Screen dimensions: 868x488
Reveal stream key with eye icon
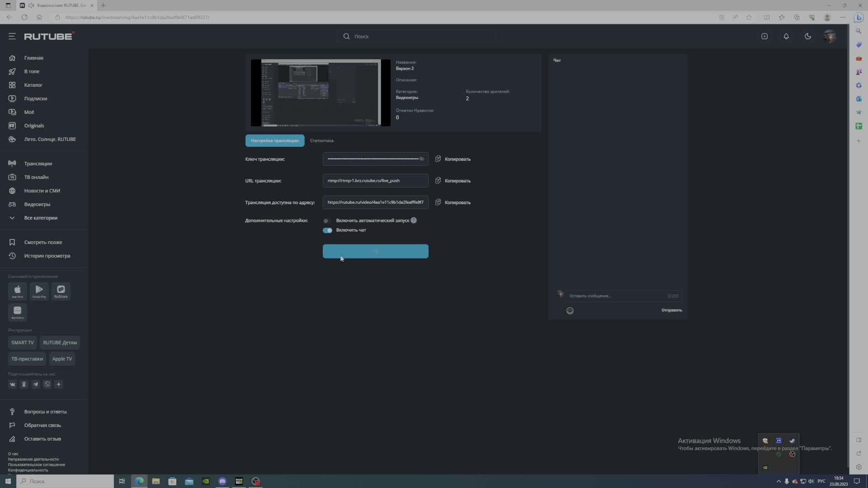422,159
